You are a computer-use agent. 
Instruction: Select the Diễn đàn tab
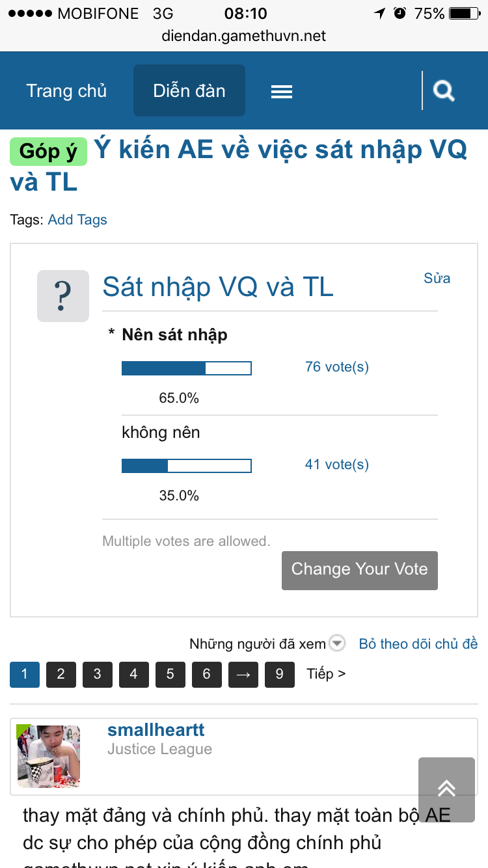pos(189,90)
